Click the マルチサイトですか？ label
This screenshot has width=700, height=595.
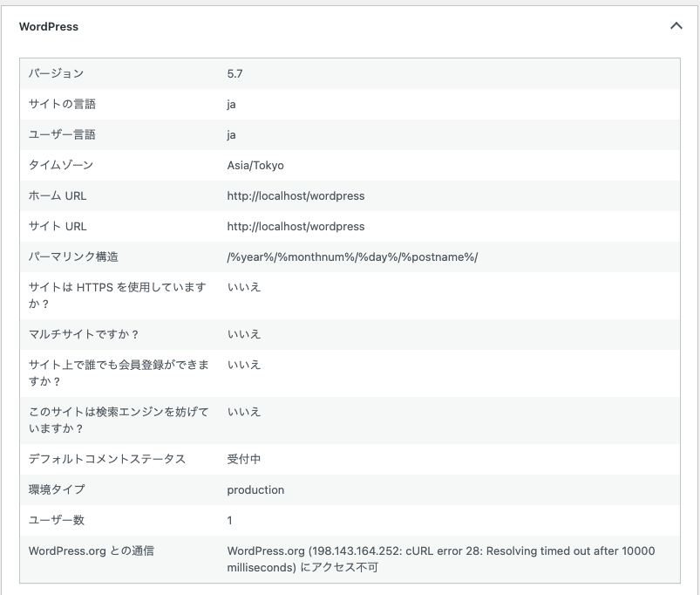coord(84,334)
